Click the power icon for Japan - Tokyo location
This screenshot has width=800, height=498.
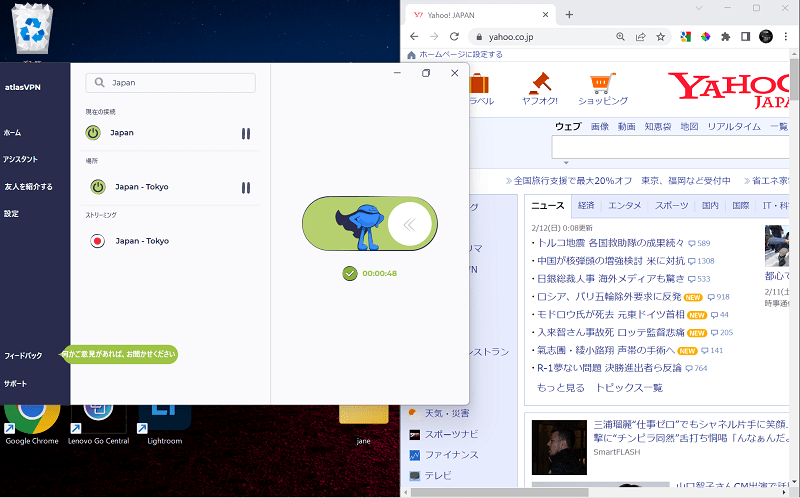(x=98, y=187)
